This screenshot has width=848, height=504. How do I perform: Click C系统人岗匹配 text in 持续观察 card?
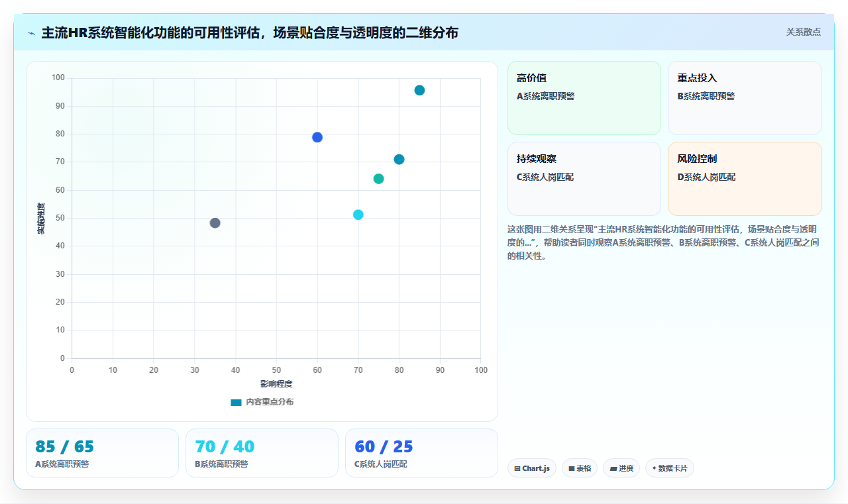click(545, 177)
